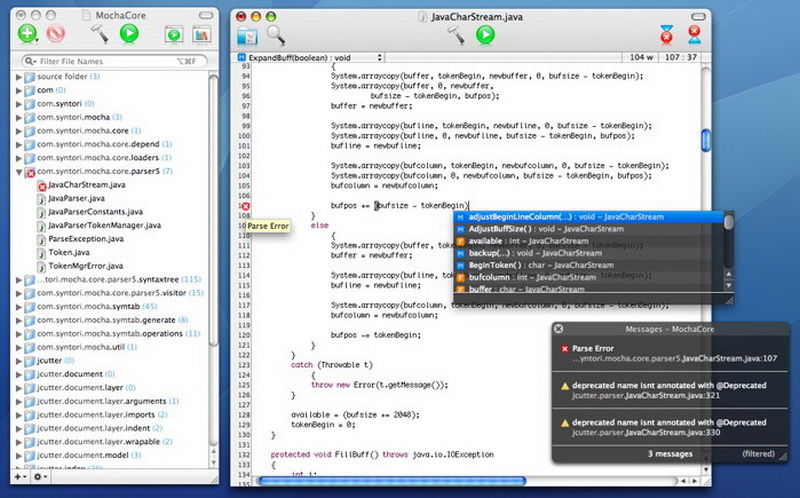Open the gear action menu below file list
This screenshot has width=800, height=498.
(40, 477)
